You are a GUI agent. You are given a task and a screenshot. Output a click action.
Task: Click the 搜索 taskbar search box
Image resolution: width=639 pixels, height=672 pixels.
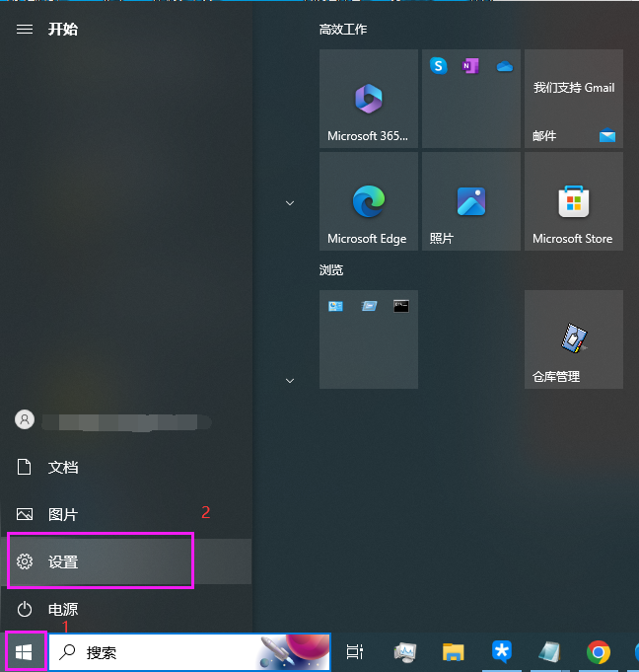189,652
